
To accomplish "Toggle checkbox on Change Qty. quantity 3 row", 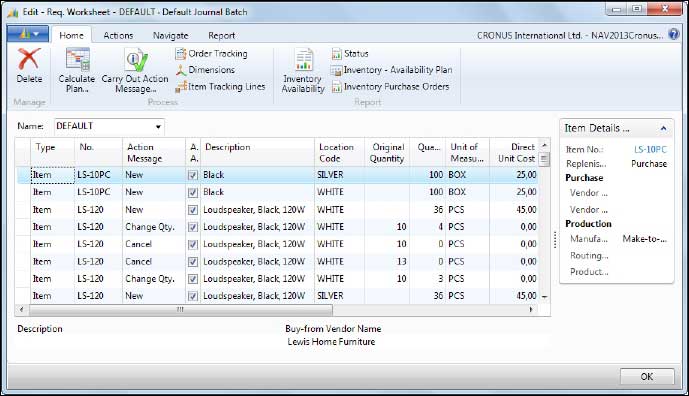I will [x=192, y=279].
